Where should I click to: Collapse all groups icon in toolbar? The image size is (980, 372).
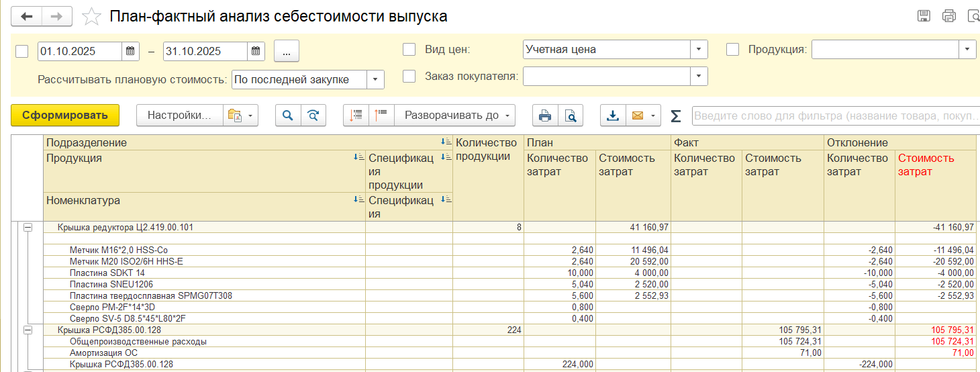click(381, 115)
